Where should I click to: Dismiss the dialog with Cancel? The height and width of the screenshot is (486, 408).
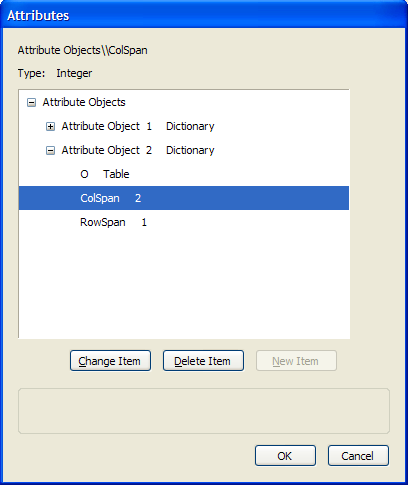coord(358,456)
